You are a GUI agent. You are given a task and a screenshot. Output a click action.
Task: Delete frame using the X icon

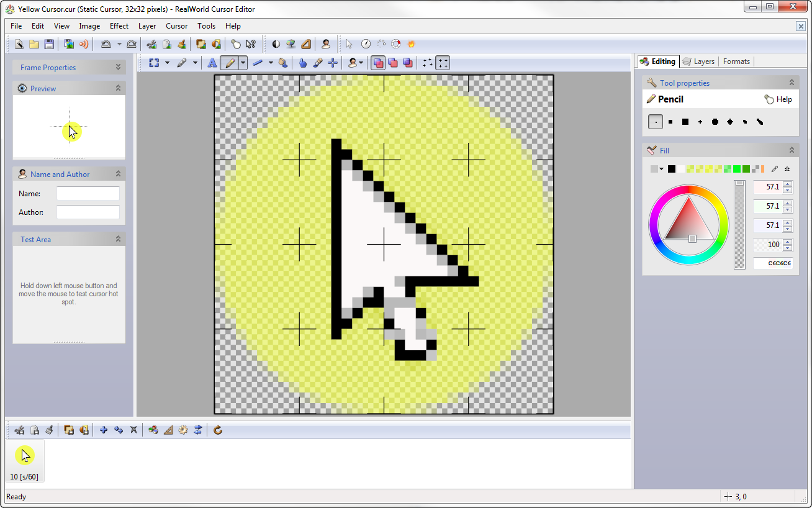coord(133,430)
